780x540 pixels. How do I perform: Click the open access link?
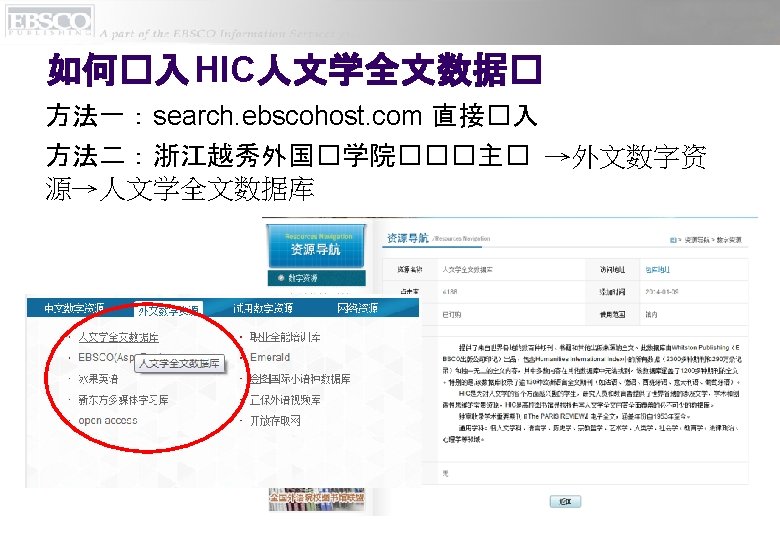pyautogui.click(x=107, y=420)
